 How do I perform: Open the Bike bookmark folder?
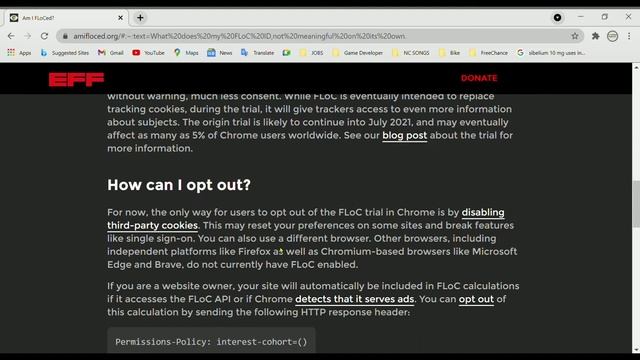coord(449,53)
